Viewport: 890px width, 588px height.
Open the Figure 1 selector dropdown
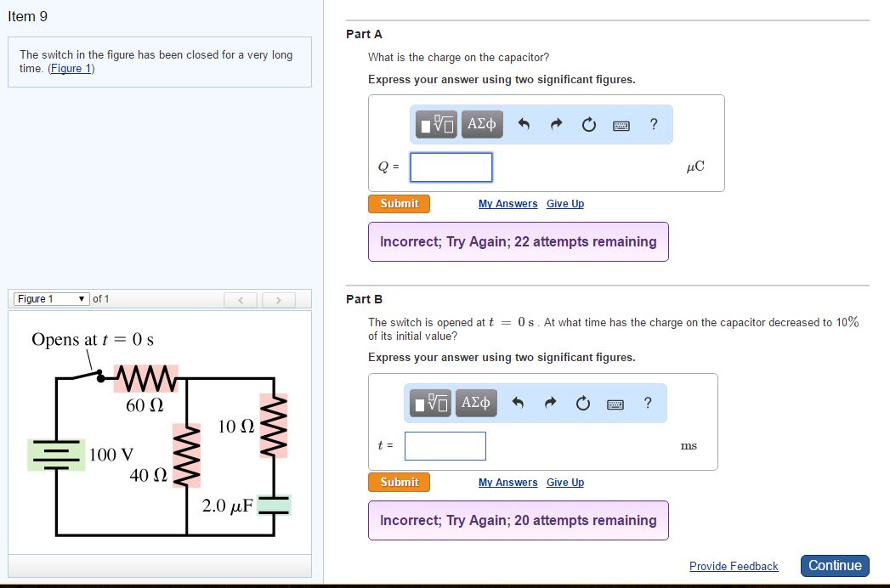52,298
